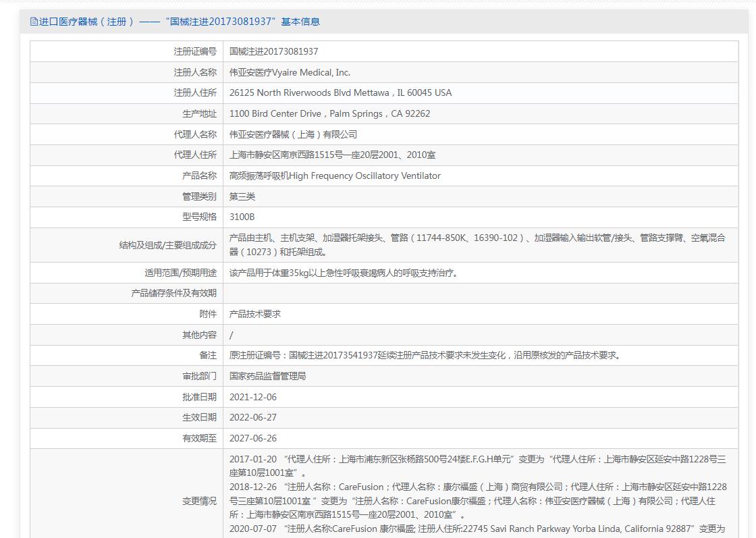Click the 产品储存条件及有效期 label
756x538 pixels.
(174, 293)
